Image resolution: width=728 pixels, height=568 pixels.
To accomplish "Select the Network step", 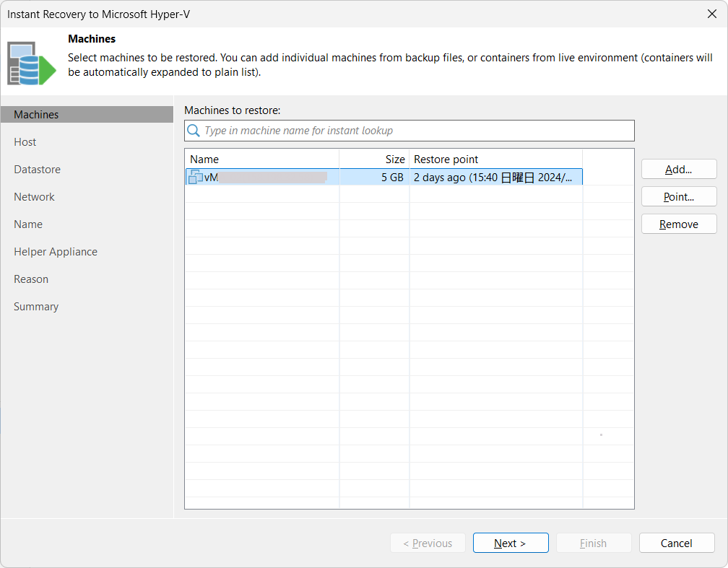I will [x=35, y=197].
